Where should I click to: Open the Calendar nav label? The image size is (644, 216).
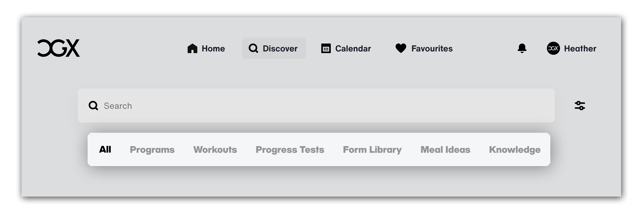353,48
